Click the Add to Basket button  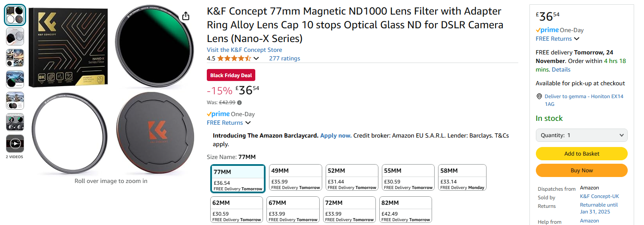(581, 153)
